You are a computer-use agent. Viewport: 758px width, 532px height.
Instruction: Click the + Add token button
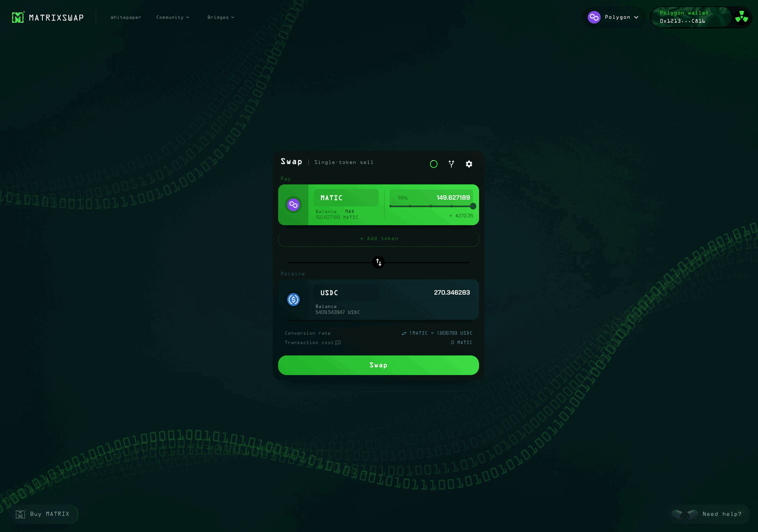coord(379,239)
